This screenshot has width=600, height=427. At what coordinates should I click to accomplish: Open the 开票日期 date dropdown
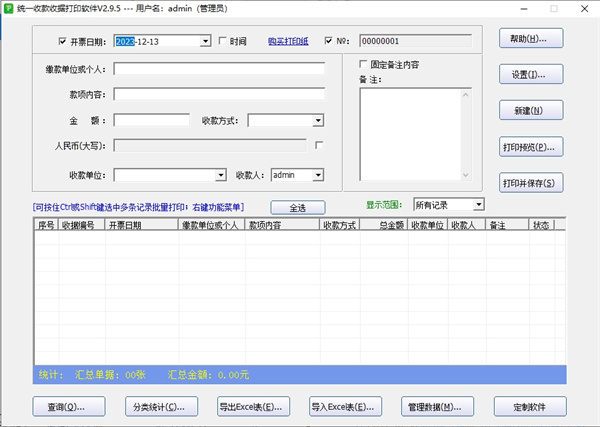[x=206, y=42]
